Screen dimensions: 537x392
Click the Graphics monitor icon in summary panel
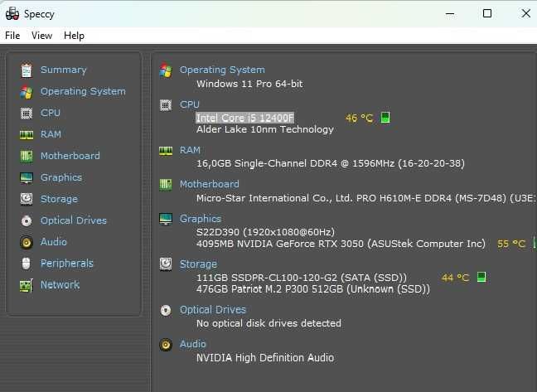166,219
